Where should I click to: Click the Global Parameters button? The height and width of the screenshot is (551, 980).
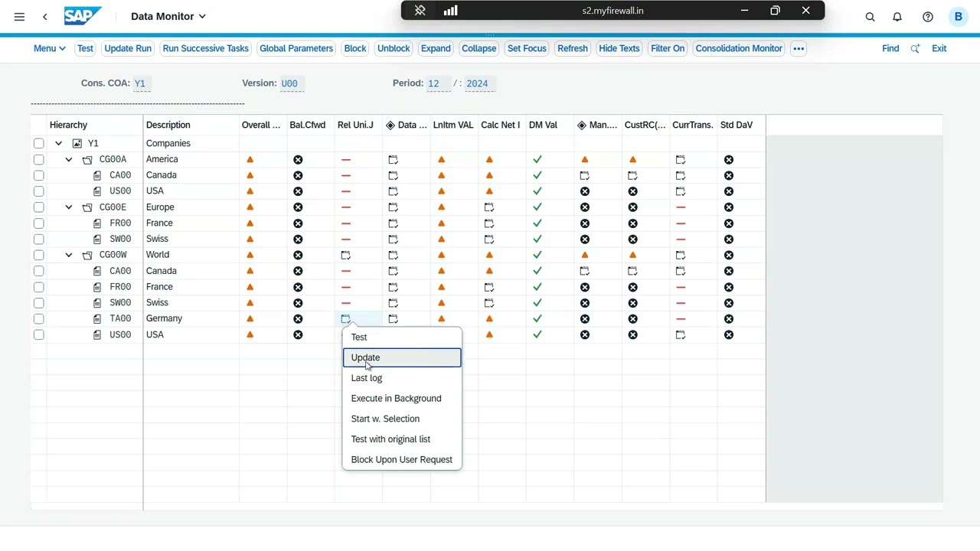(x=296, y=48)
